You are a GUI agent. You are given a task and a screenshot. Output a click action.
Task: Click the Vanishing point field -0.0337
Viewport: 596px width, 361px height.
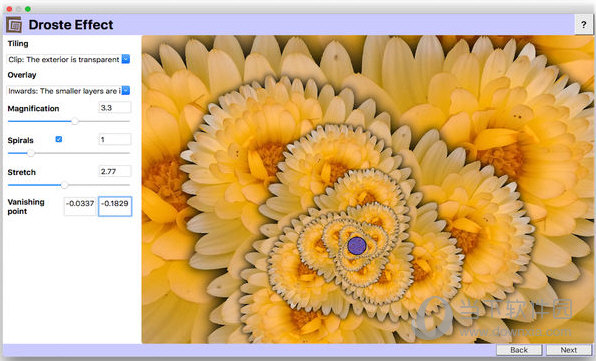[x=80, y=206]
